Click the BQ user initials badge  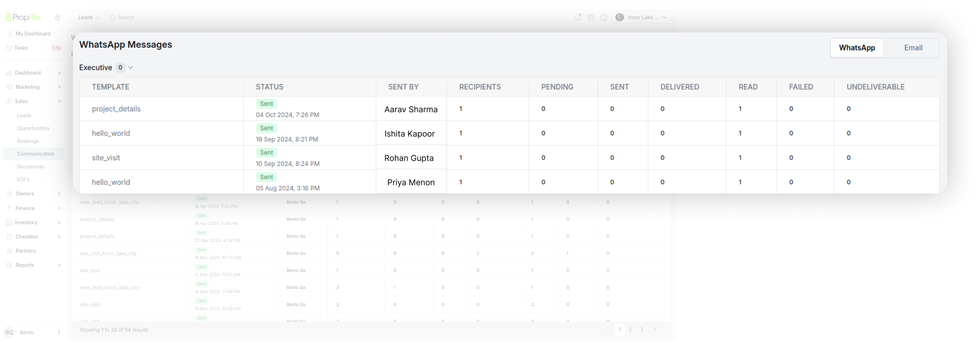[x=9, y=332]
